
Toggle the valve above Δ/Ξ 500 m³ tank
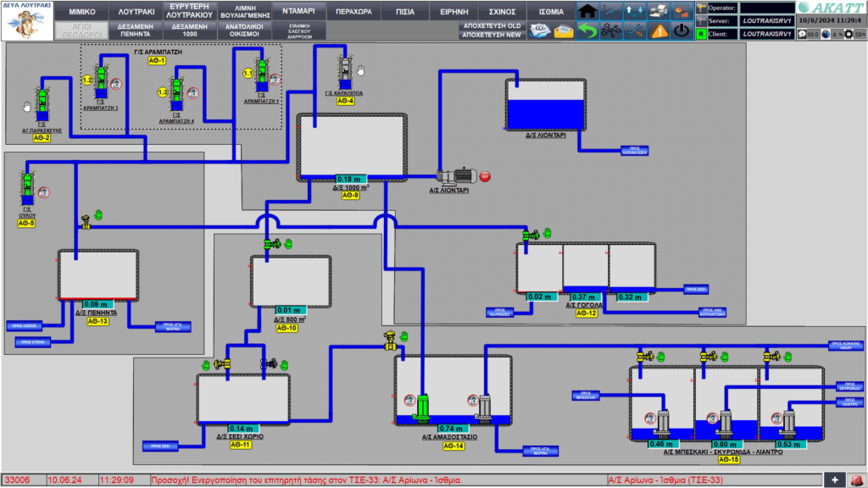click(x=270, y=244)
